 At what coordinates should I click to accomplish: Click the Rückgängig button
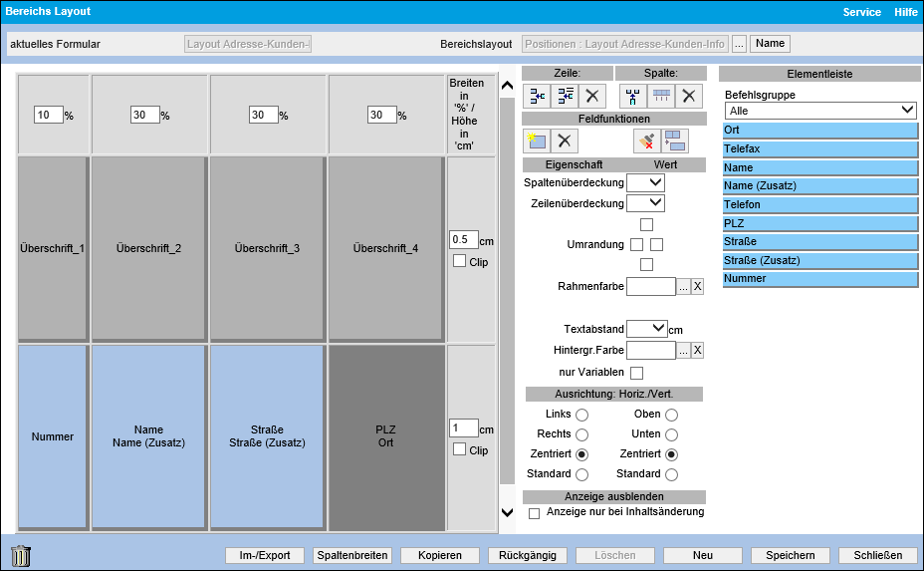pos(528,555)
